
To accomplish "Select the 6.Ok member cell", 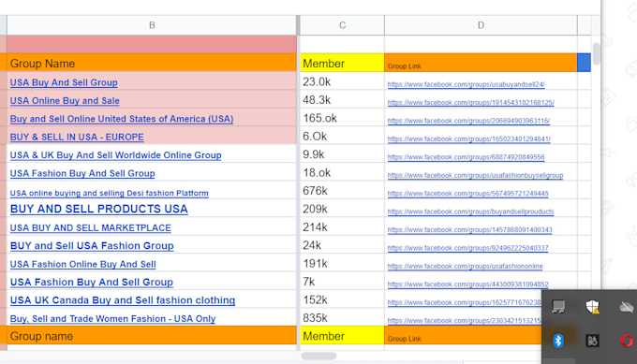I will pyautogui.click(x=342, y=137).
